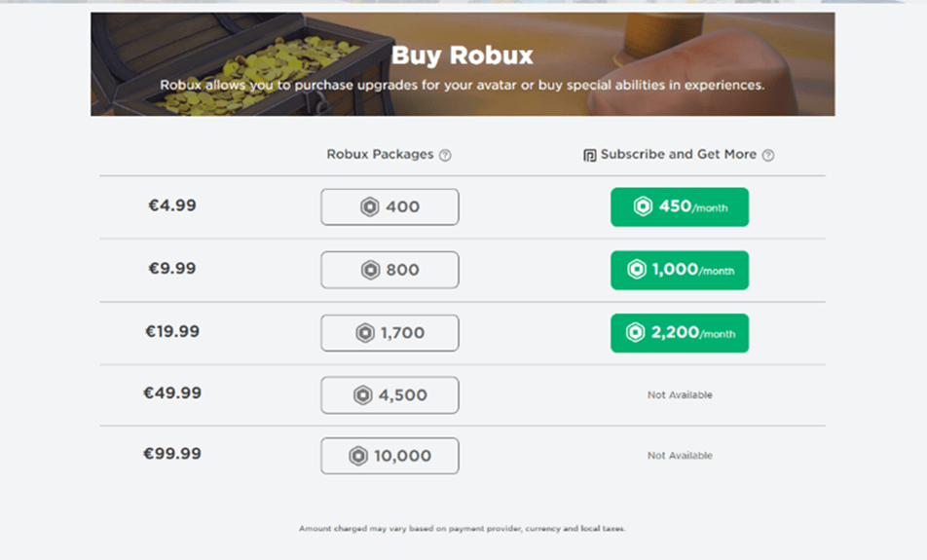
Task: Click the Robux icon on 1,000/month button
Action: tap(636, 270)
